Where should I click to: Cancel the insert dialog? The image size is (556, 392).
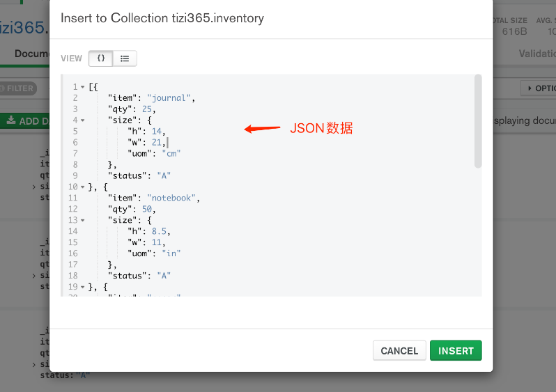399,351
